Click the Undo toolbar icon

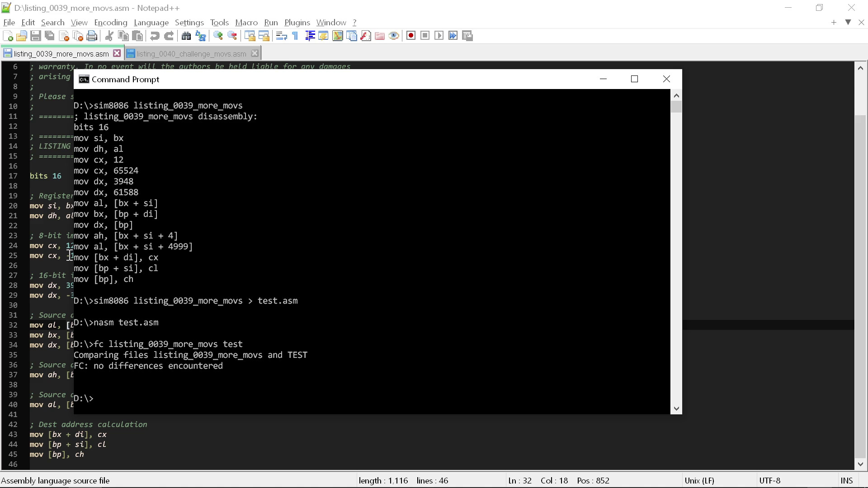coord(155,36)
